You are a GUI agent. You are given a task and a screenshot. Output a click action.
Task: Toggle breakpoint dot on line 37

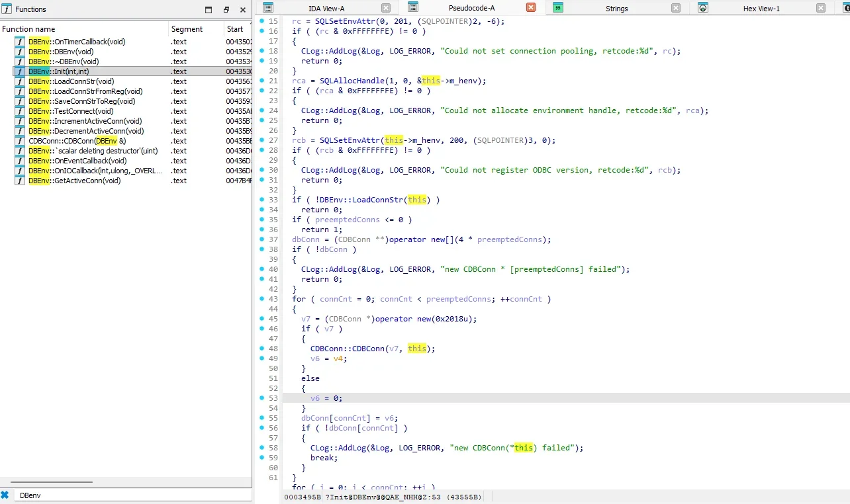pyautogui.click(x=262, y=239)
